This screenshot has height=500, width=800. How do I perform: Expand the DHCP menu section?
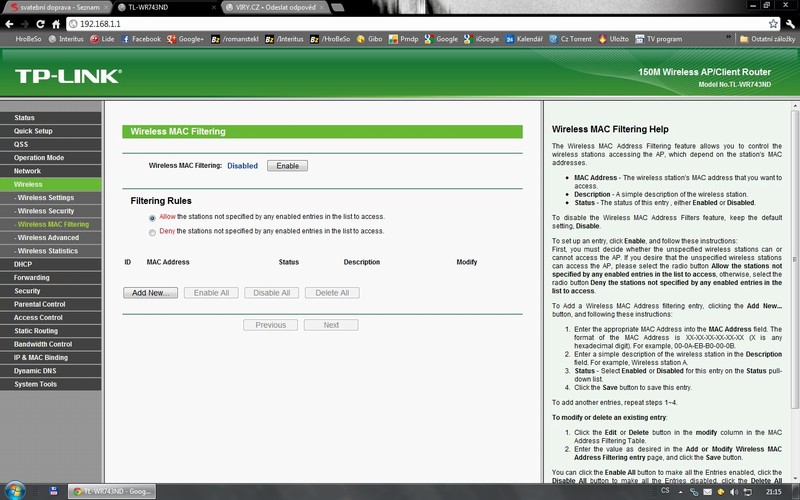pos(23,264)
